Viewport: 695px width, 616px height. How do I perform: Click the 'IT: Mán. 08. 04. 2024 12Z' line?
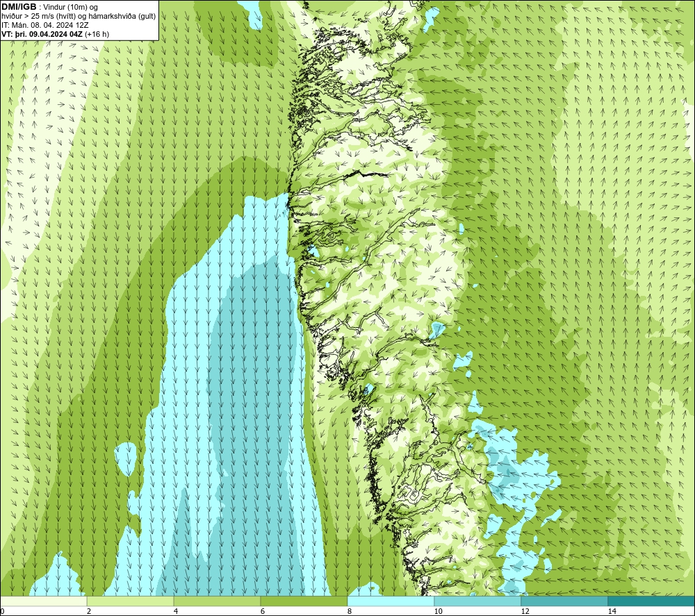pos(44,25)
